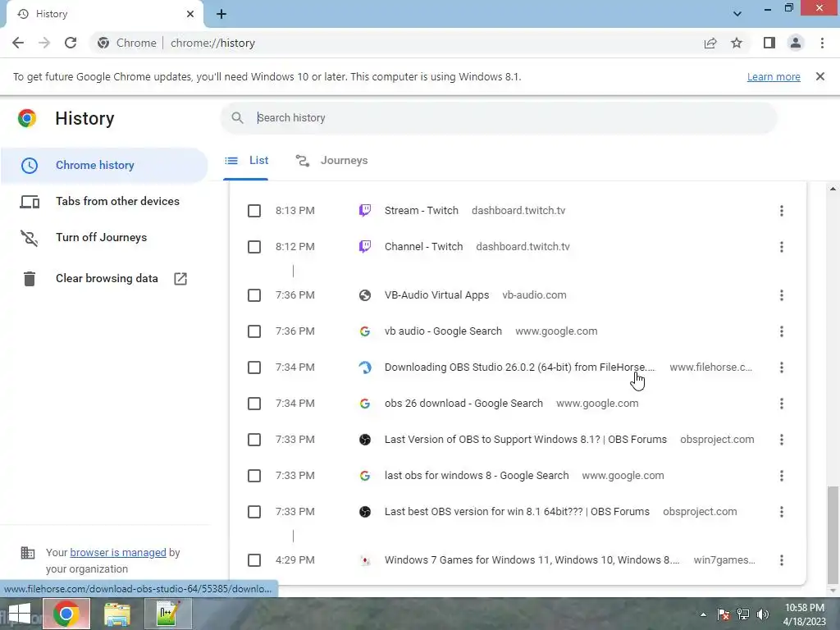Image resolution: width=840 pixels, height=630 pixels.
Task: Open actions menu for Downloading OBS Studio
Action: pos(782,367)
